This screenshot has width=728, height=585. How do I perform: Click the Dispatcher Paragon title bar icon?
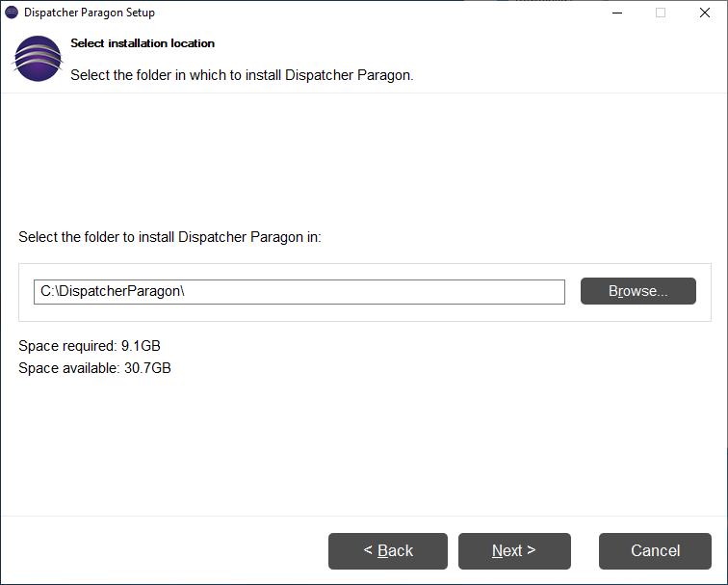click(12, 13)
